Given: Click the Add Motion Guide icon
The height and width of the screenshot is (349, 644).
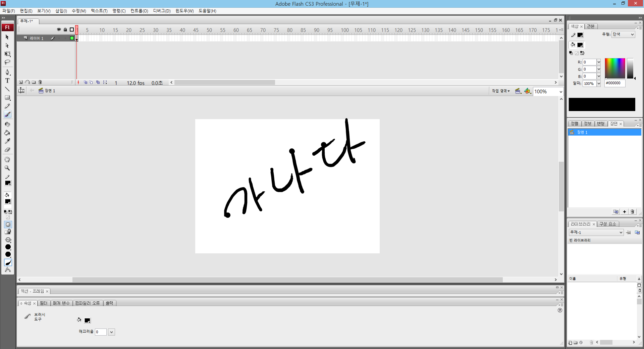Looking at the screenshot, I should pos(28,82).
